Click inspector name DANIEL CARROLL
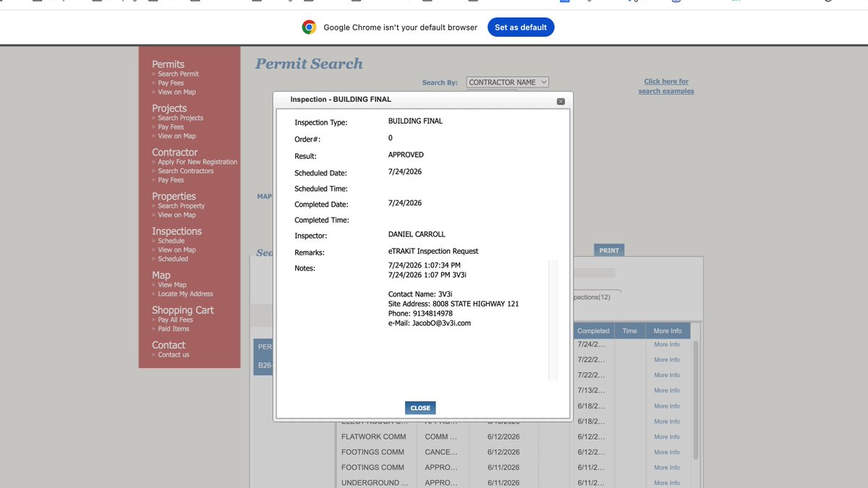The width and height of the screenshot is (868, 488). click(x=417, y=234)
